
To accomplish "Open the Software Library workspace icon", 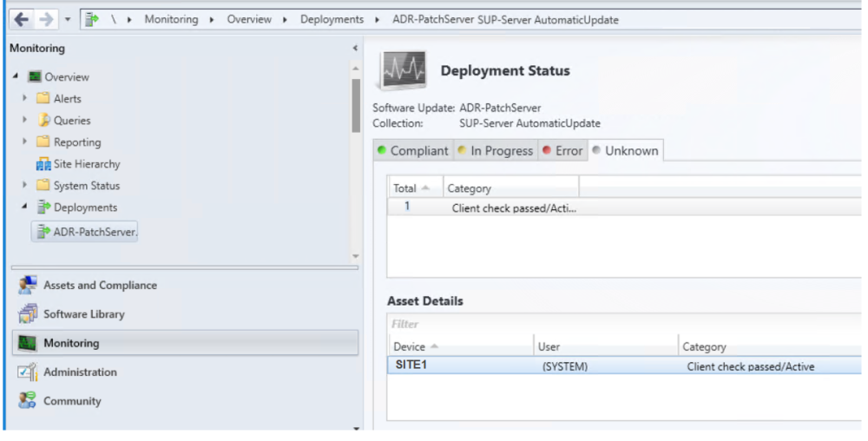I will [28, 314].
